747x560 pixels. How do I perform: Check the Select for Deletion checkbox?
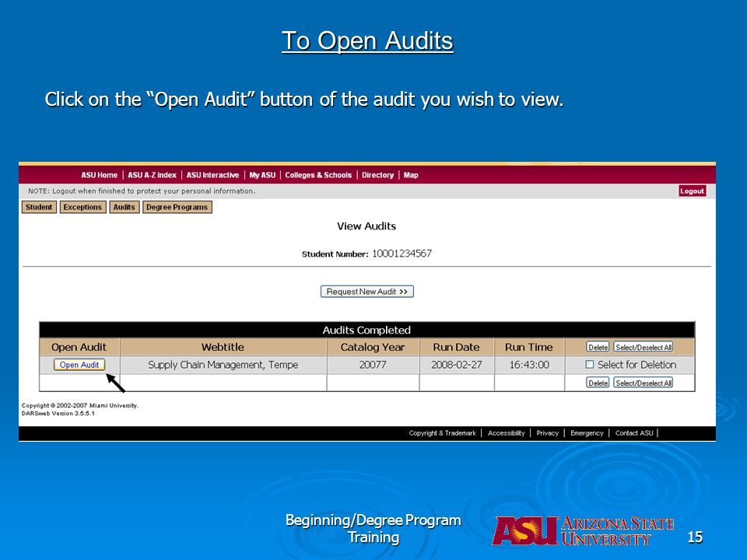click(589, 364)
